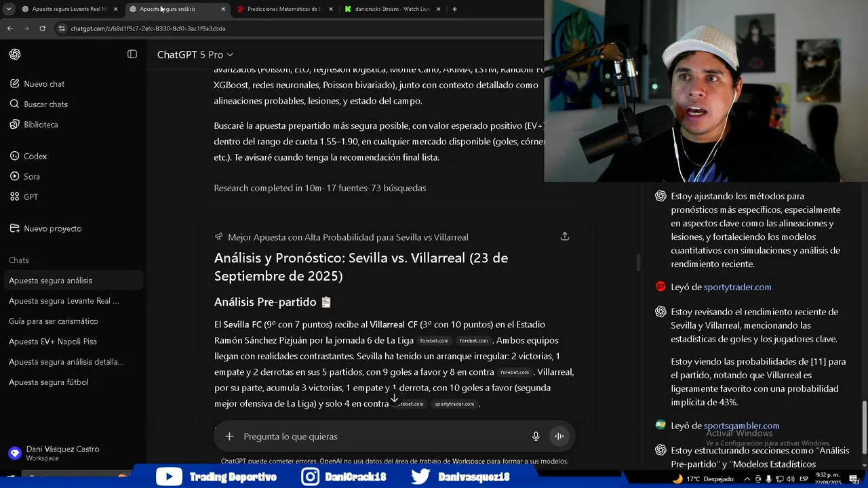Open Codex from the sidebar
Image resolution: width=868 pixels, height=488 pixels.
coord(35,156)
